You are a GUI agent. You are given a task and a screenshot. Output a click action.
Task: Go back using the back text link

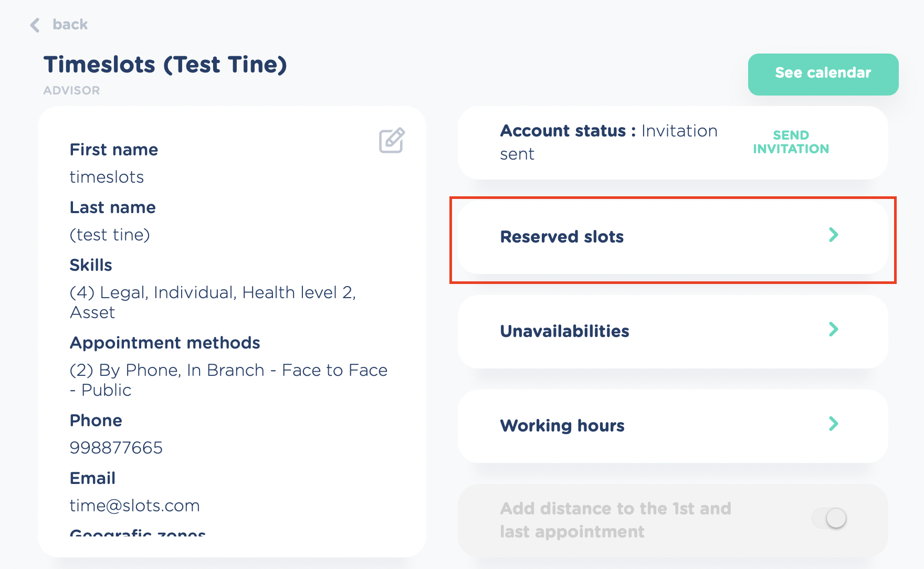click(70, 25)
